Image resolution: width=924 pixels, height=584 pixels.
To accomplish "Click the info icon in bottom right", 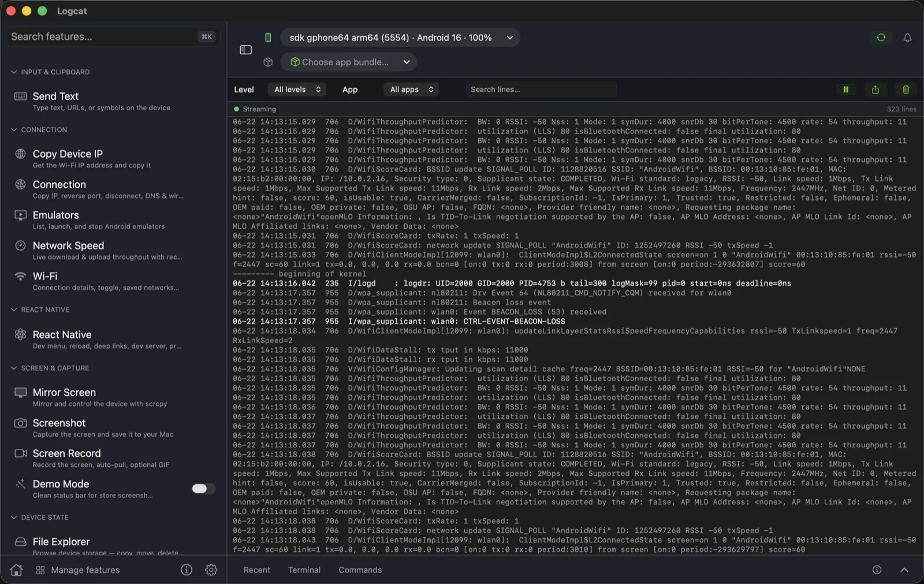I will [x=877, y=570].
